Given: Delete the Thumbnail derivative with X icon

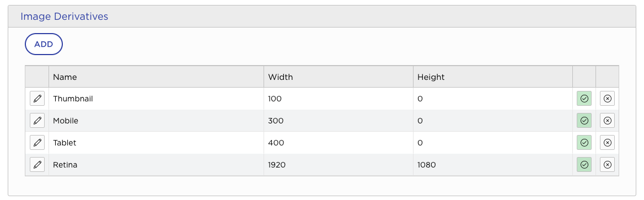Looking at the screenshot, I should pyautogui.click(x=608, y=99).
